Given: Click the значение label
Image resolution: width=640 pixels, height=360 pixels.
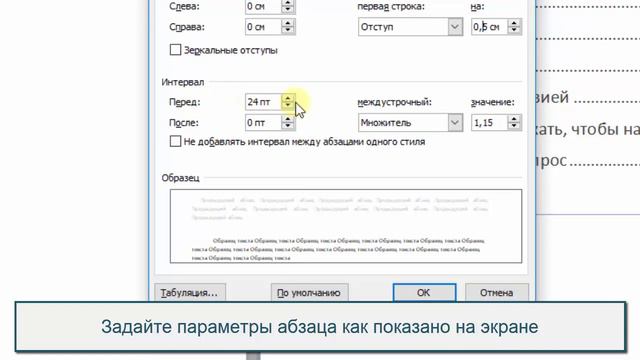Looking at the screenshot, I should coord(493,102).
